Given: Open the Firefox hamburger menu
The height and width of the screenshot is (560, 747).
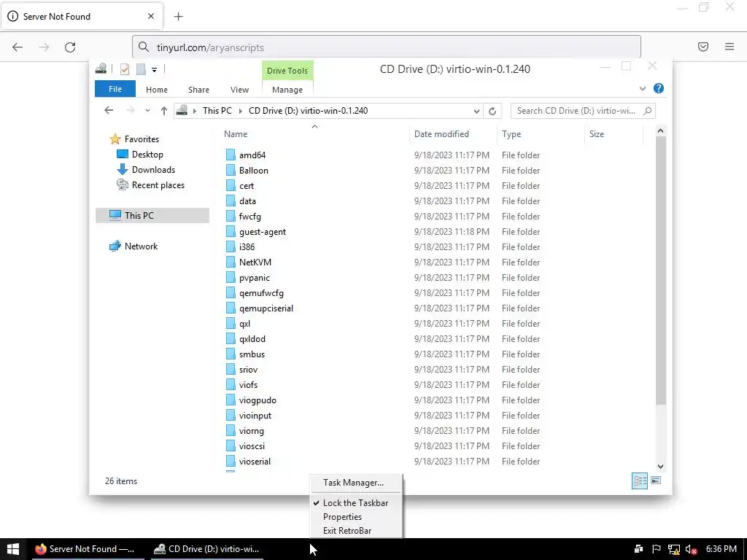Looking at the screenshot, I should point(729,47).
